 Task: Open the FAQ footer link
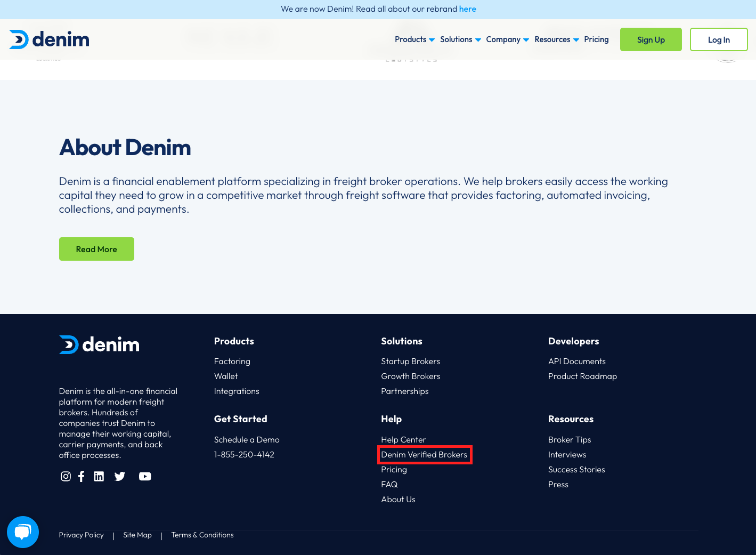pos(389,485)
